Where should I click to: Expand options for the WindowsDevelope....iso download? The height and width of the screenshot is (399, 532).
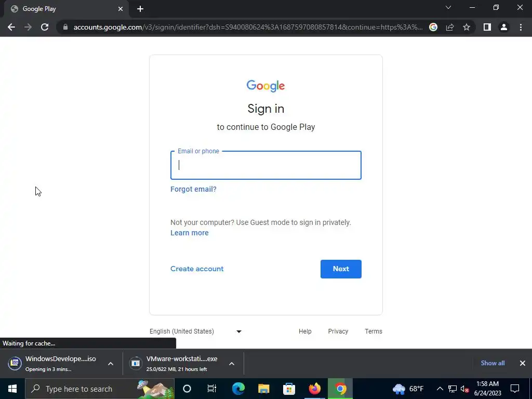111,363
